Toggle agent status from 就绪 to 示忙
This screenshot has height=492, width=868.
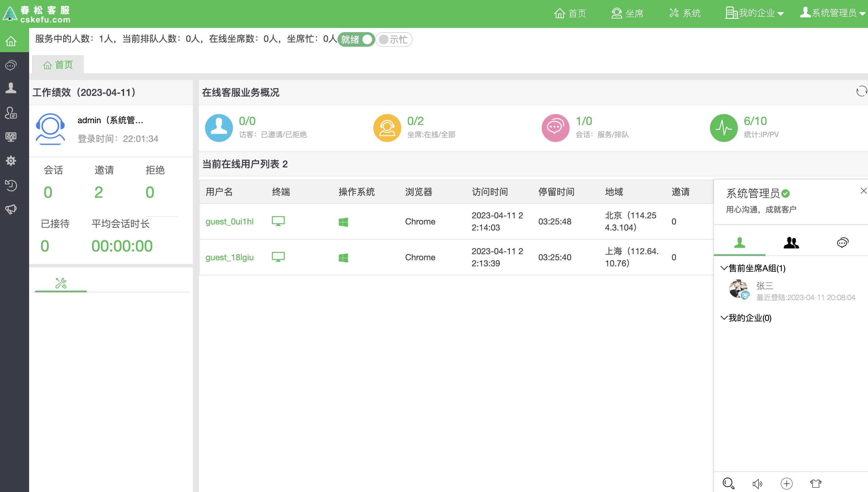pyautogui.click(x=393, y=39)
